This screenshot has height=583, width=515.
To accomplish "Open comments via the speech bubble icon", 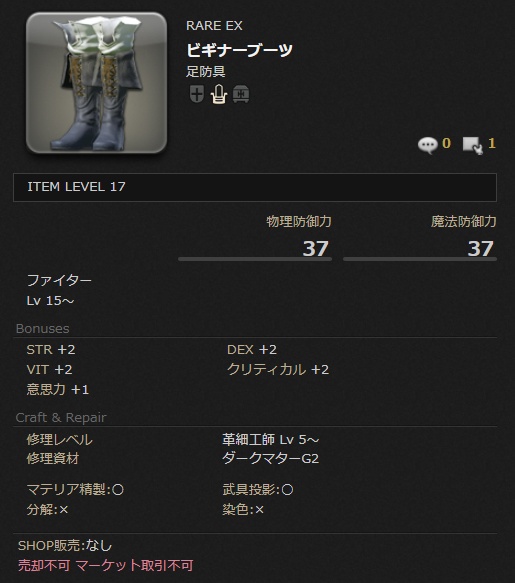I will (427, 144).
